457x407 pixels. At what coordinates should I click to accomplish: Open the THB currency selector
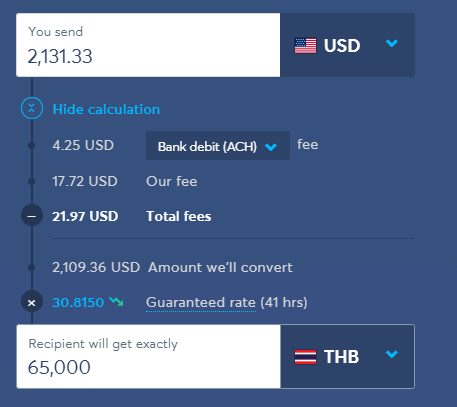[x=348, y=356]
